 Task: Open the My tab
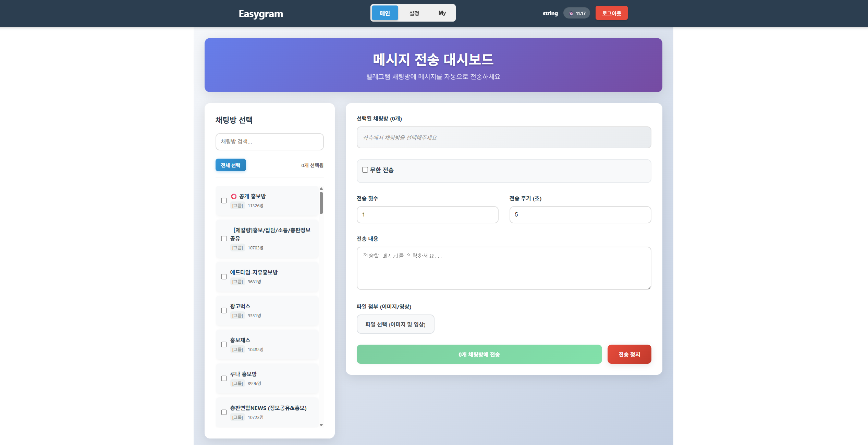(x=442, y=13)
